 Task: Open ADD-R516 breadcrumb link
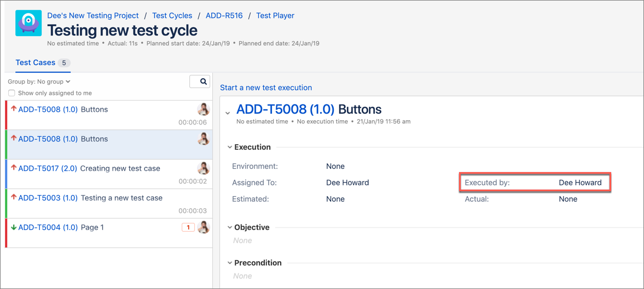224,15
